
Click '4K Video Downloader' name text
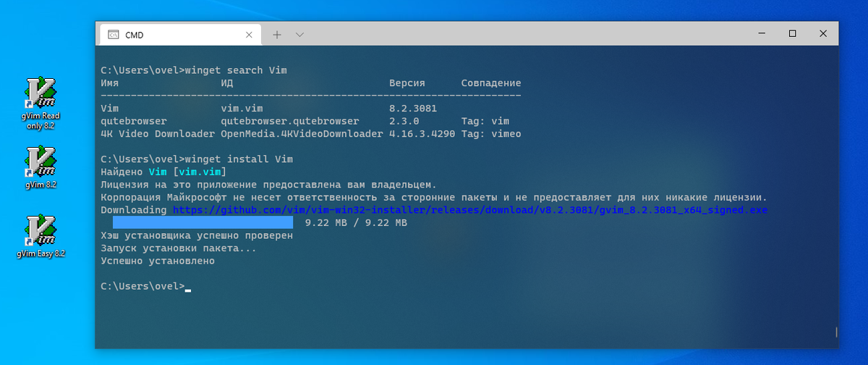click(x=158, y=134)
